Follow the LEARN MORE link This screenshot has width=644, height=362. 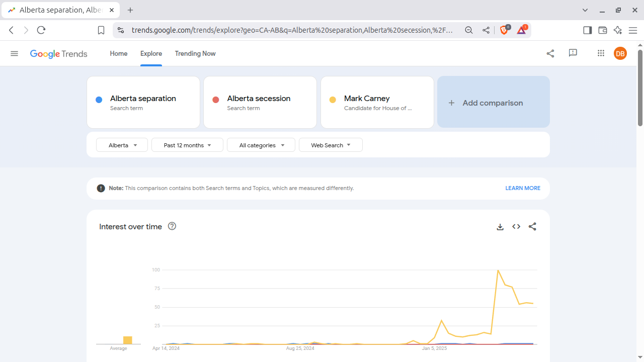(x=523, y=188)
